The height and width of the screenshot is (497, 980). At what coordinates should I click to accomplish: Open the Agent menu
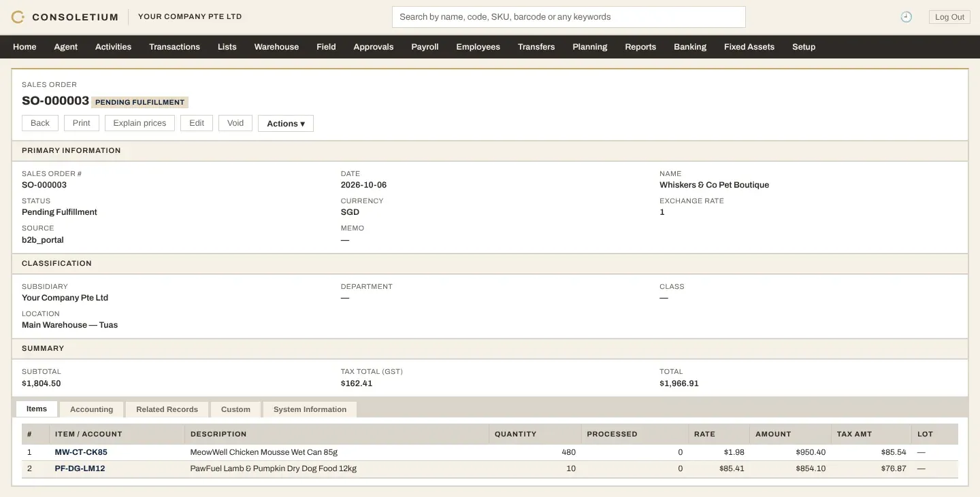pyautogui.click(x=66, y=47)
